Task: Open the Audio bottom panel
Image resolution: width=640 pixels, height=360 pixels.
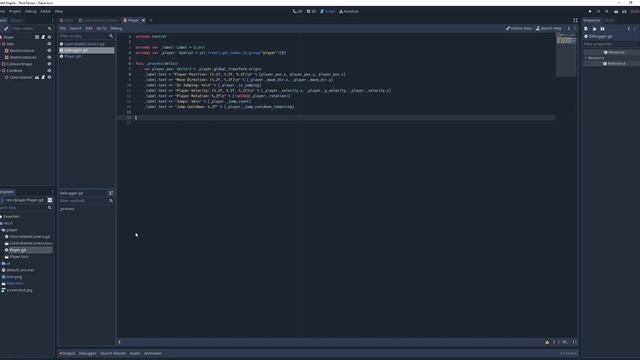Action: click(135, 353)
